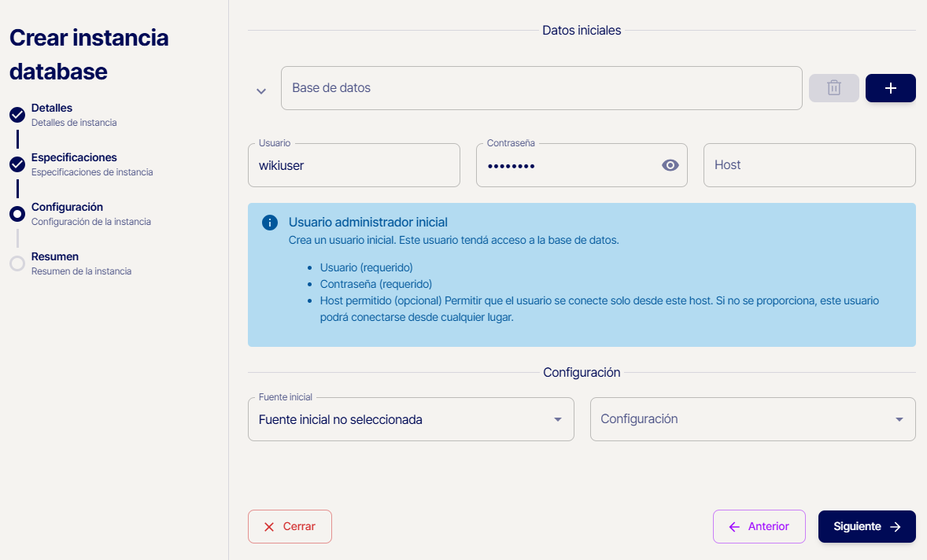Click the Siguiente button
The image size is (927, 560).
(x=866, y=527)
